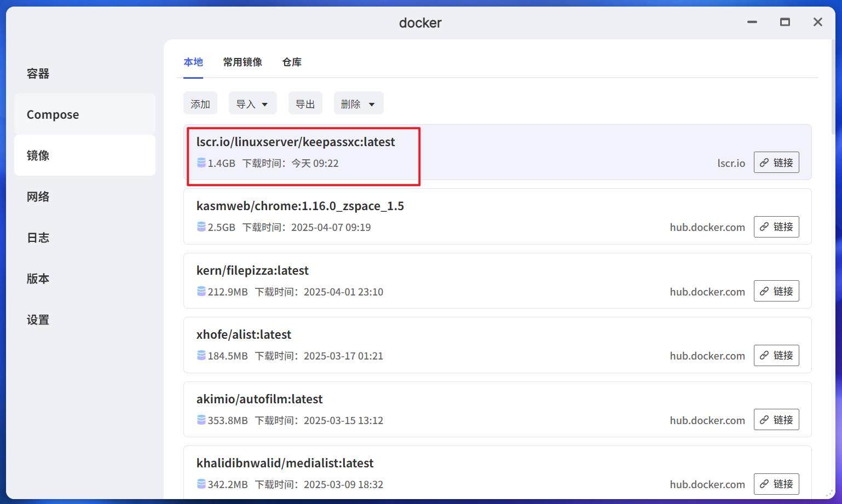The height and width of the screenshot is (504, 842).
Task: Click lscr.io source label
Action: [731, 163]
